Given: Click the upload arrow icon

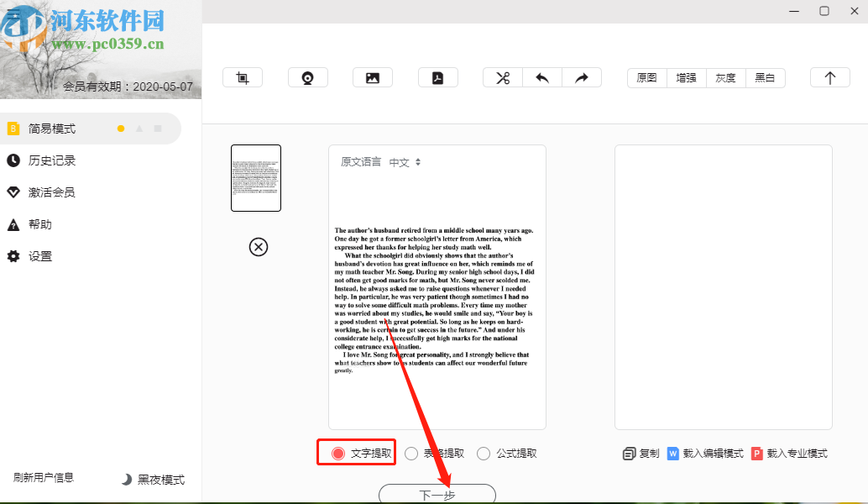Looking at the screenshot, I should tap(829, 78).
